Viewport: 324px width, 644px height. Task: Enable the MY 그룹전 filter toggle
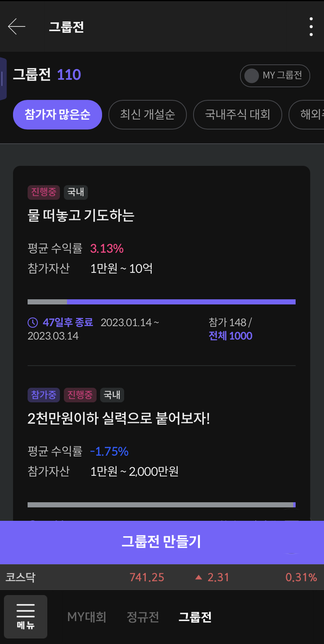click(x=275, y=76)
